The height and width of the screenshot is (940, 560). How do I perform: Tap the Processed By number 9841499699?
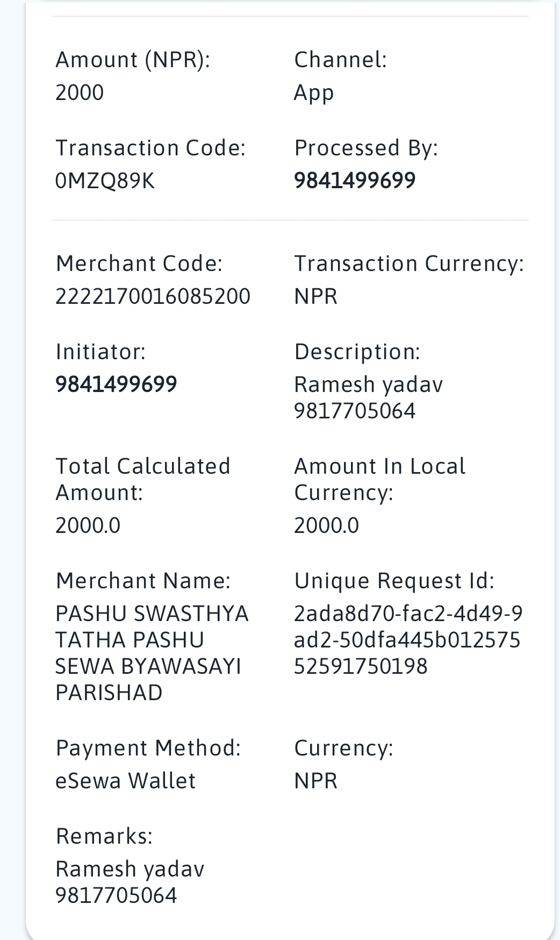point(355,180)
